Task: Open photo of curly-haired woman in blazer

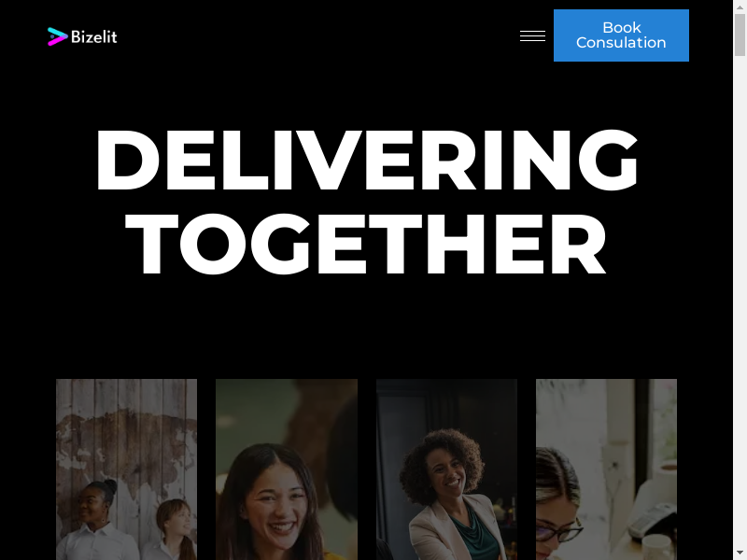Action: [x=446, y=469]
